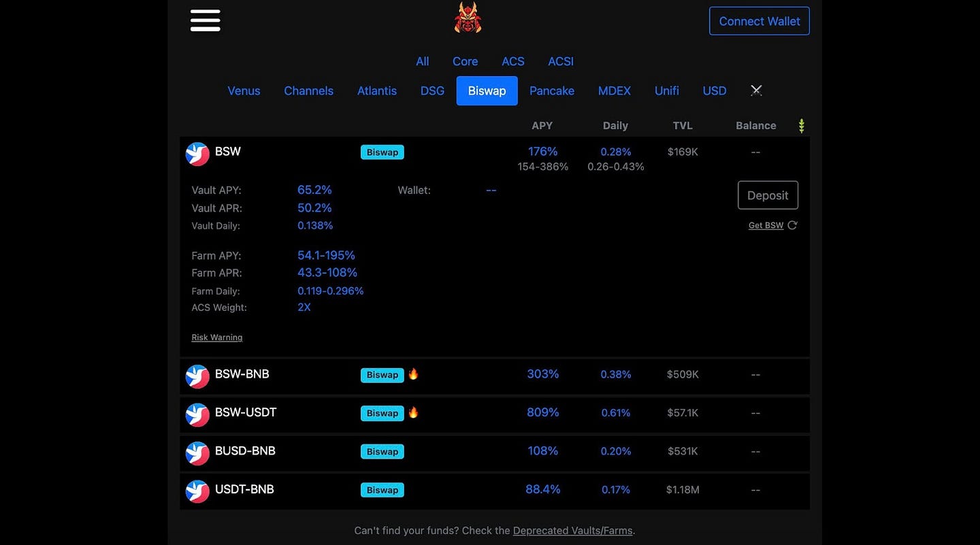Switch to the Pancake tab
Screen dimensions: 980x545
(552, 90)
